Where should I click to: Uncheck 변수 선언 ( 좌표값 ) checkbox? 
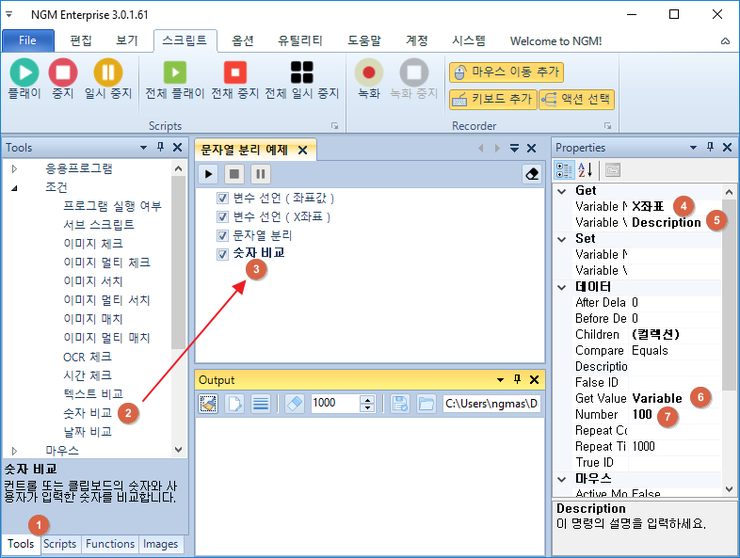click(x=222, y=198)
